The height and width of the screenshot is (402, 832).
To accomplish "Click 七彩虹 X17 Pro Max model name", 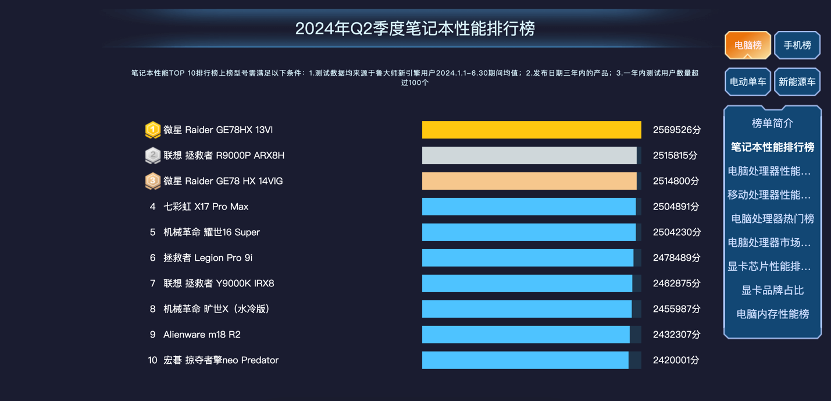I will pos(206,206).
